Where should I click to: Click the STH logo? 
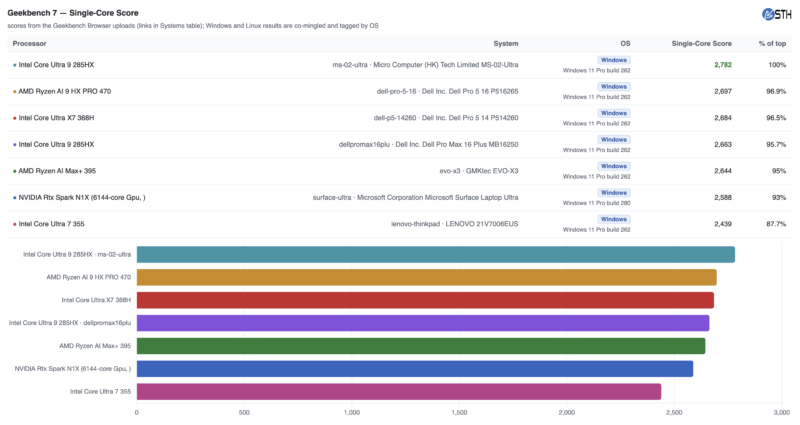coord(777,14)
